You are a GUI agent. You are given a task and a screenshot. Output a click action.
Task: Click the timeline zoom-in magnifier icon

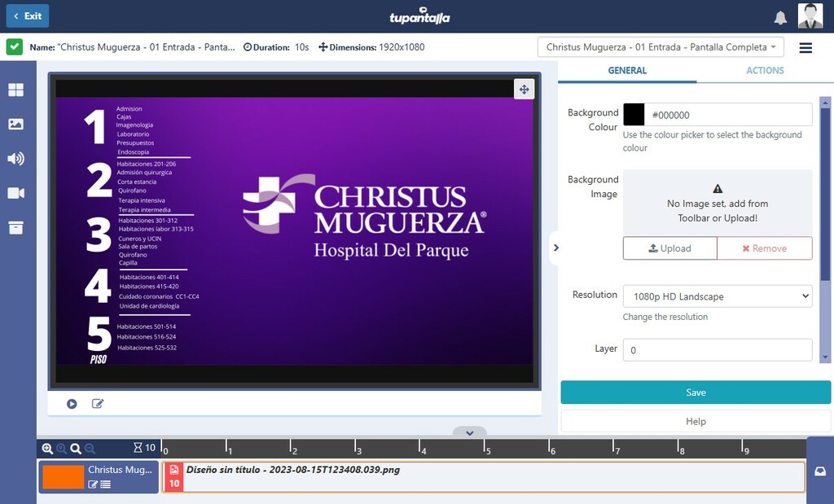(x=47, y=449)
